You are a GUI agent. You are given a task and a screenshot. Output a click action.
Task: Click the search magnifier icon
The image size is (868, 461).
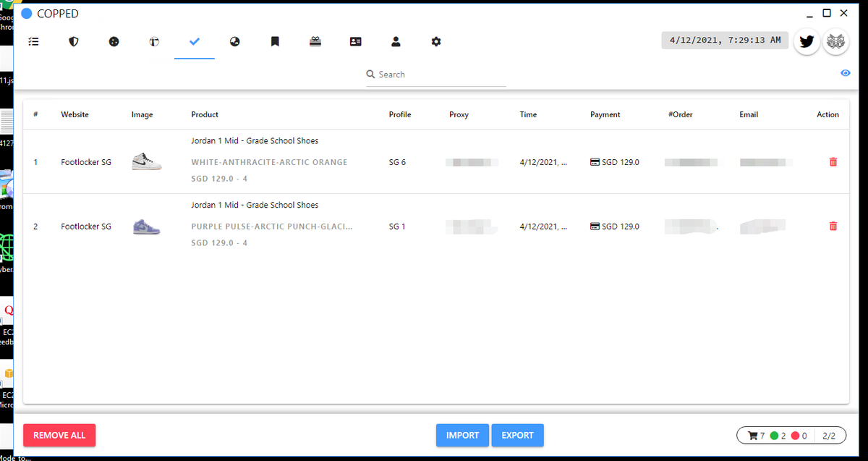[x=370, y=75]
